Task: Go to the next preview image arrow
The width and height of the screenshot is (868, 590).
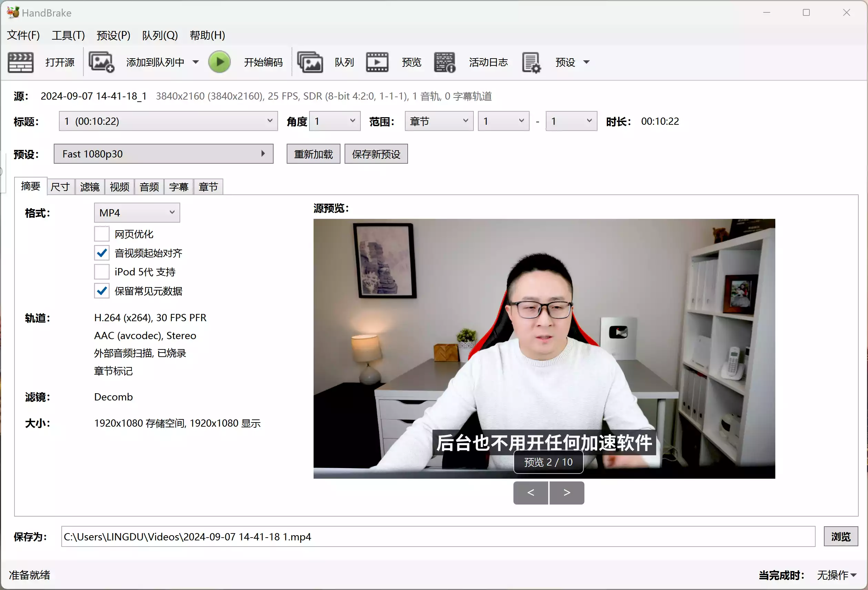Action: [566, 493]
